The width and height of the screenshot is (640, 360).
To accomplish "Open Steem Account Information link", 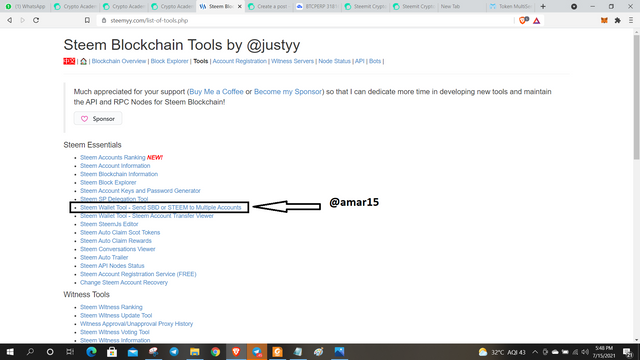I will coord(115,166).
